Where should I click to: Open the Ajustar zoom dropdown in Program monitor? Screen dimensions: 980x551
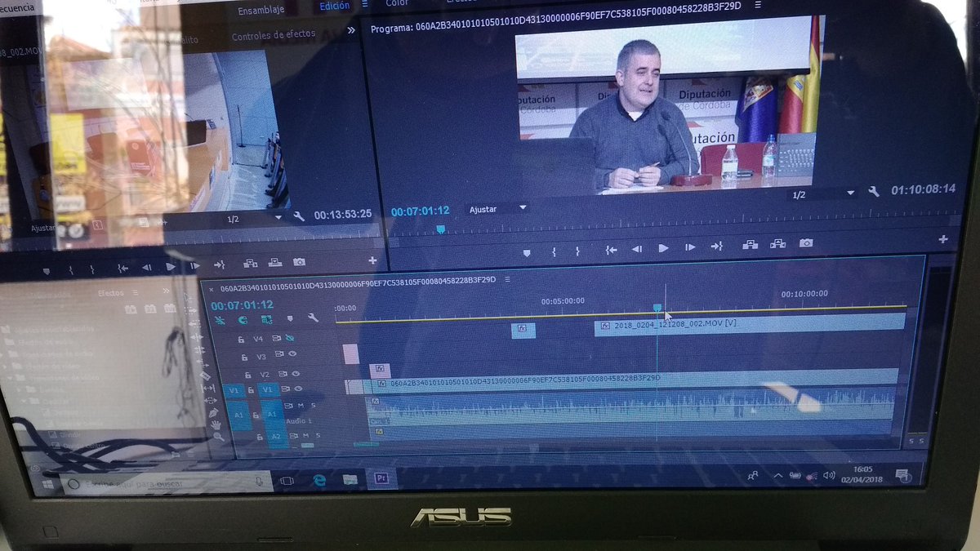497,209
